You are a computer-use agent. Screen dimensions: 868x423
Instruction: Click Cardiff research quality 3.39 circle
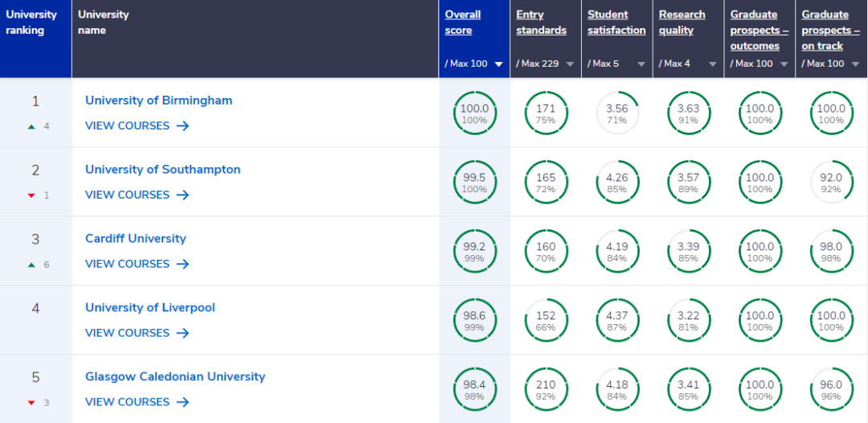(690, 252)
